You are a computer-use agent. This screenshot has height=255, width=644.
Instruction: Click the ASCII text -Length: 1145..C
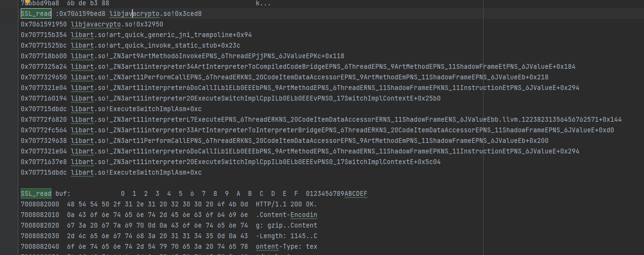tap(287, 236)
